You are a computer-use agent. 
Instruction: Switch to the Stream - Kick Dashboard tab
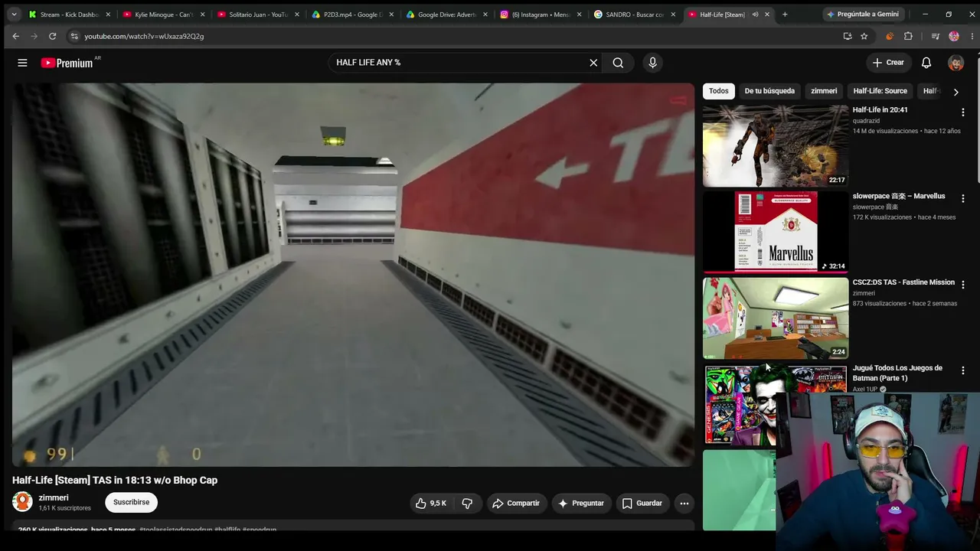[x=70, y=14]
